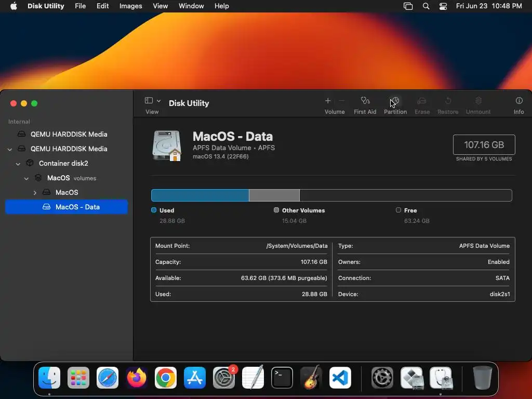Launch Safari from the Dock
The image size is (532, 399).
tap(108, 378)
